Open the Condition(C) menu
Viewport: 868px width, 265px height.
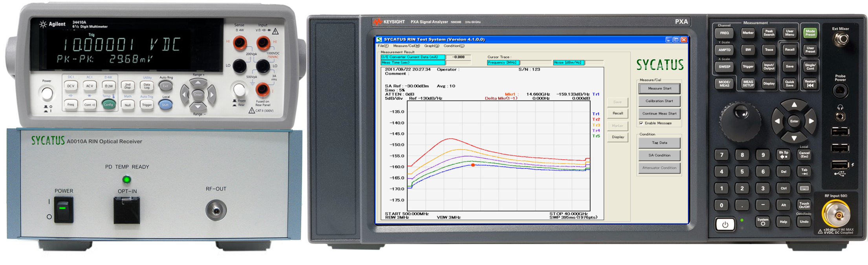pos(454,46)
